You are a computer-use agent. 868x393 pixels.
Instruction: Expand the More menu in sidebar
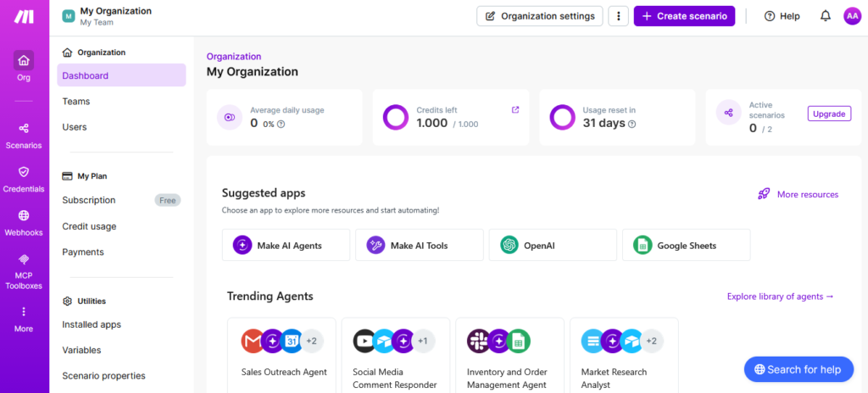coord(24,319)
